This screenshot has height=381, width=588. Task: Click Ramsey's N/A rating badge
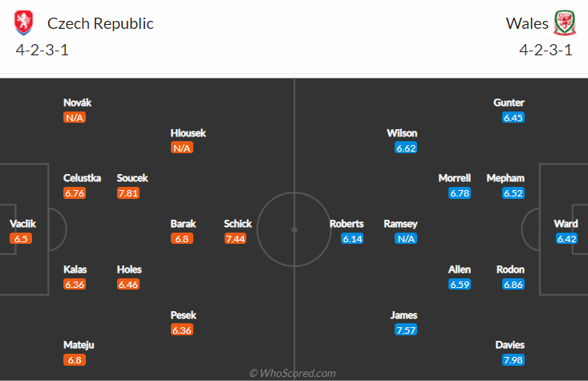406,238
